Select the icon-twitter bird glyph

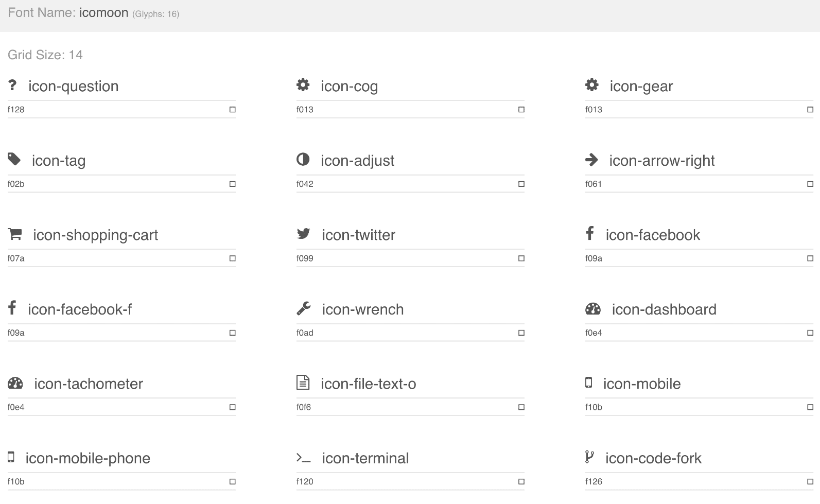[303, 234]
